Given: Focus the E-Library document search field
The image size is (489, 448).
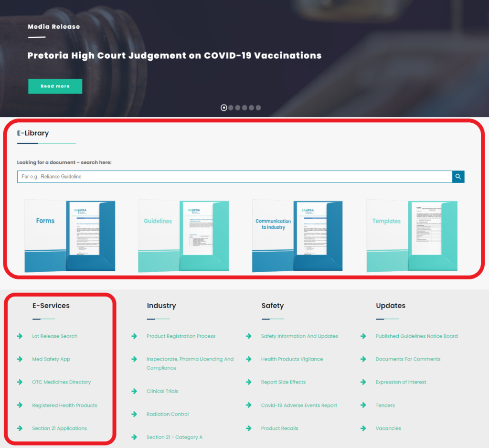Looking at the screenshot, I should (x=234, y=177).
